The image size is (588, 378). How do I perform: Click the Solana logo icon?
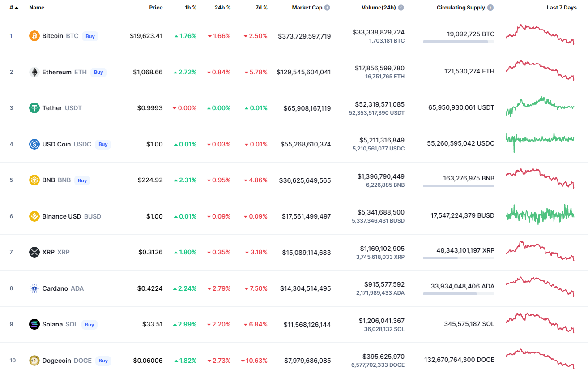34,324
